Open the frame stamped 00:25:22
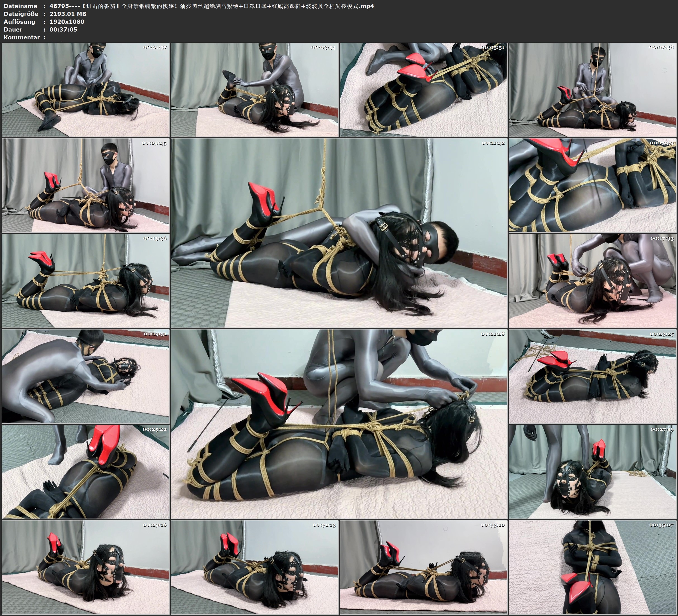Image resolution: width=678 pixels, height=616 pixels. [x=85, y=472]
